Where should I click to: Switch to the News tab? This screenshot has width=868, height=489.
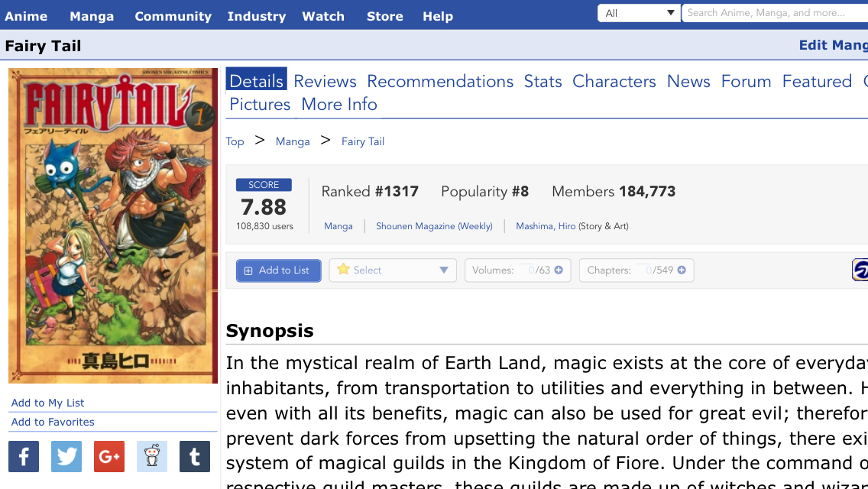click(x=688, y=82)
